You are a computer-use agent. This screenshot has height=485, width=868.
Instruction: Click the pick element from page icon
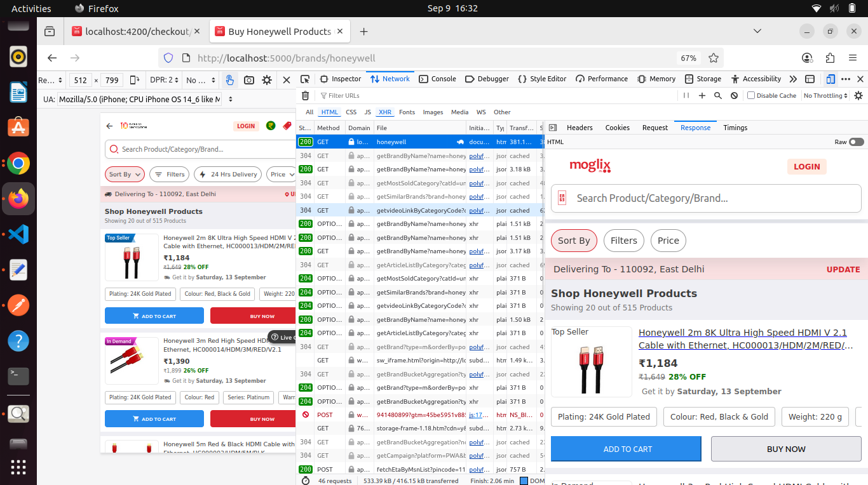[x=305, y=79]
